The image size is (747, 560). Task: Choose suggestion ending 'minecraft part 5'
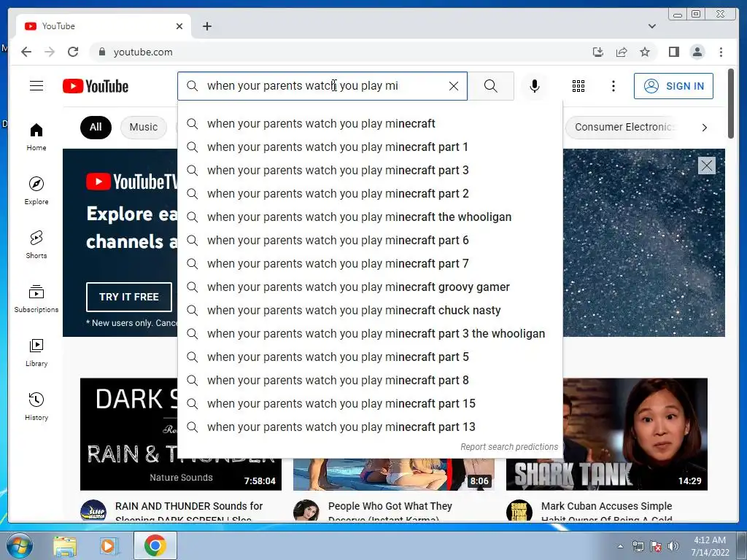370,357
